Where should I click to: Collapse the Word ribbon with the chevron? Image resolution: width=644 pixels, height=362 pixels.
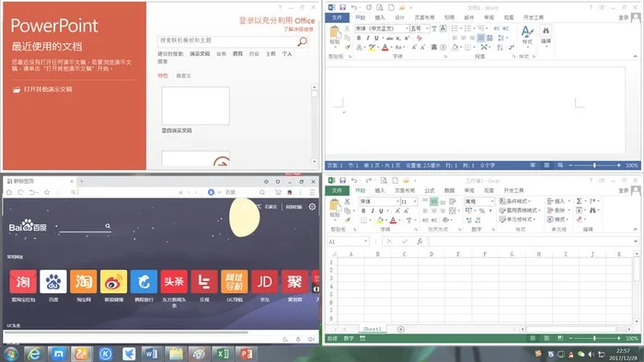636,56
